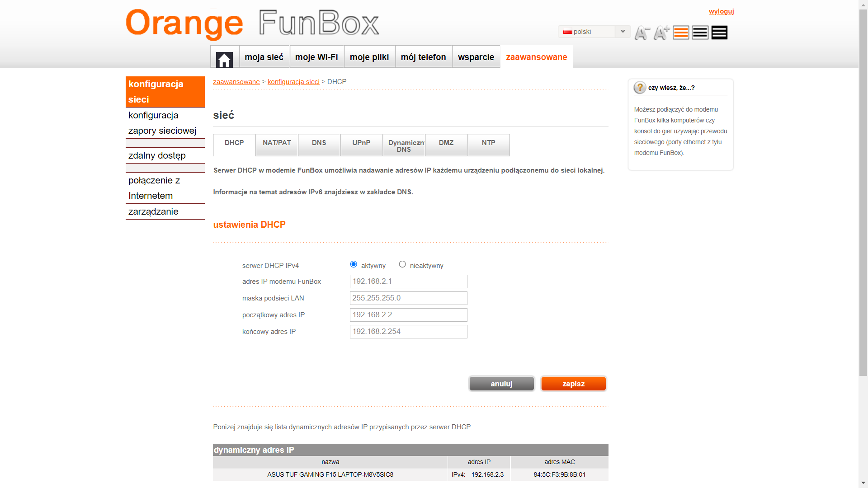The image size is (868, 488).
Task: Go to the home page icon
Action: [x=224, y=59]
